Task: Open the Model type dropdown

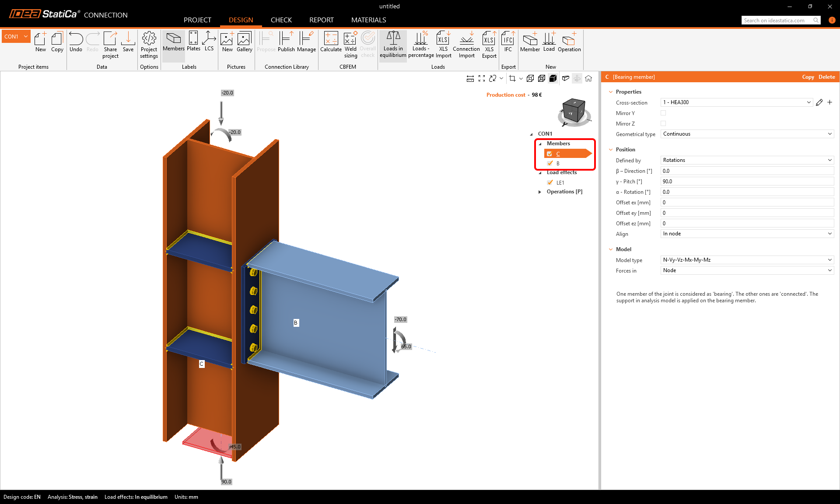Action: pyautogui.click(x=747, y=260)
